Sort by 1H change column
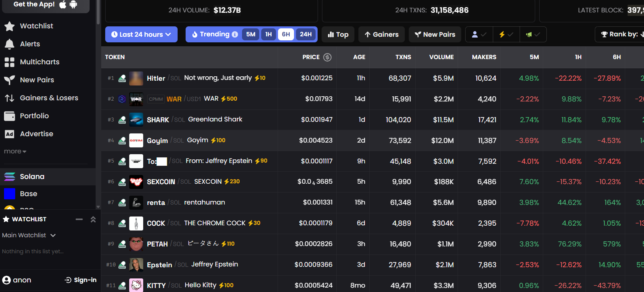 578,57
